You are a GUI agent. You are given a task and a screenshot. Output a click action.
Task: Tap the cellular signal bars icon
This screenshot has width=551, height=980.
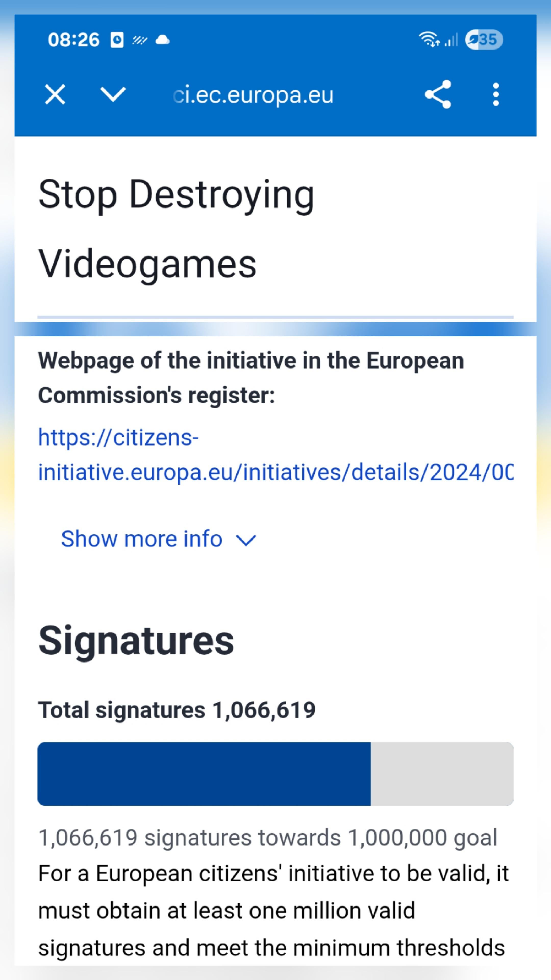click(451, 40)
